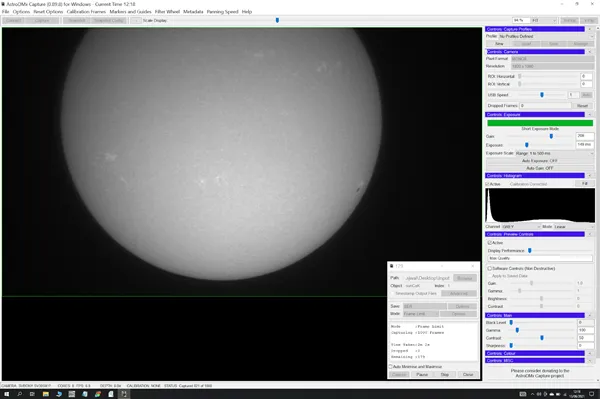
Task: Collapse the Capture Profiles controls panel
Action: pos(589,29)
